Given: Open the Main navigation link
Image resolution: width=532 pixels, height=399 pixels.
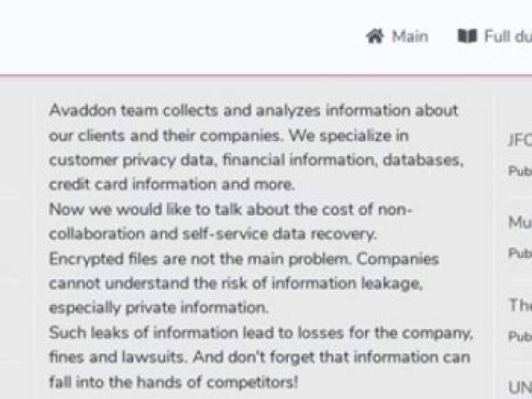Looking at the screenshot, I should point(410,36).
